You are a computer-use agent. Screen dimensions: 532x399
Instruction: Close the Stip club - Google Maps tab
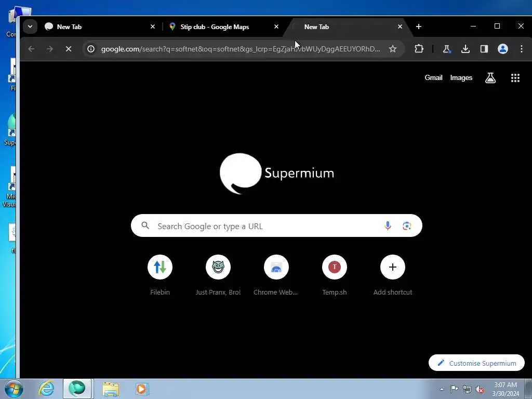coord(276,26)
